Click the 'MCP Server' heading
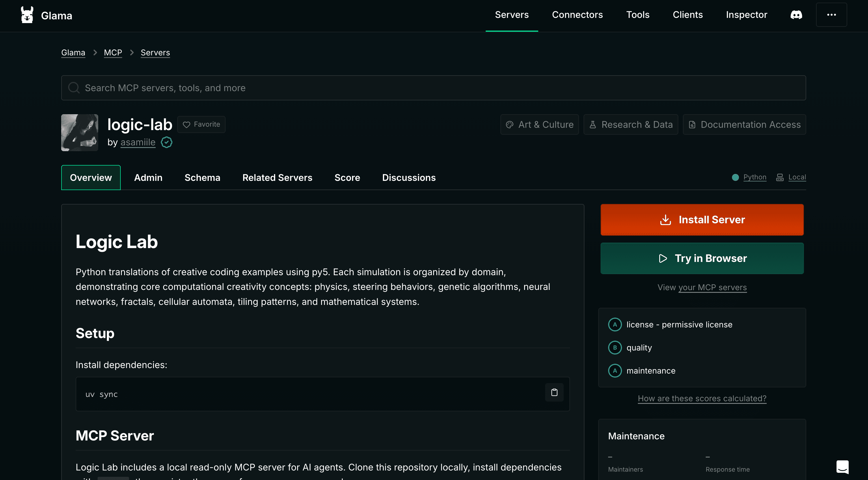The width and height of the screenshot is (868, 480). [x=115, y=436]
